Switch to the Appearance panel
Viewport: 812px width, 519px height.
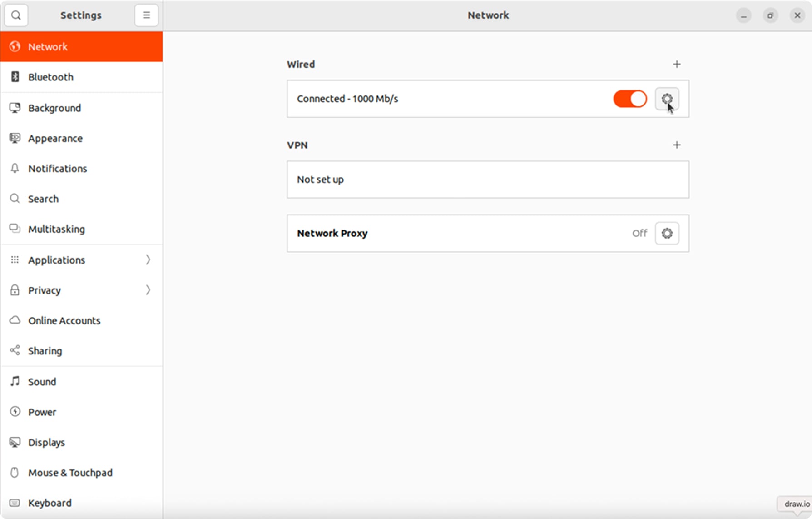55,139
